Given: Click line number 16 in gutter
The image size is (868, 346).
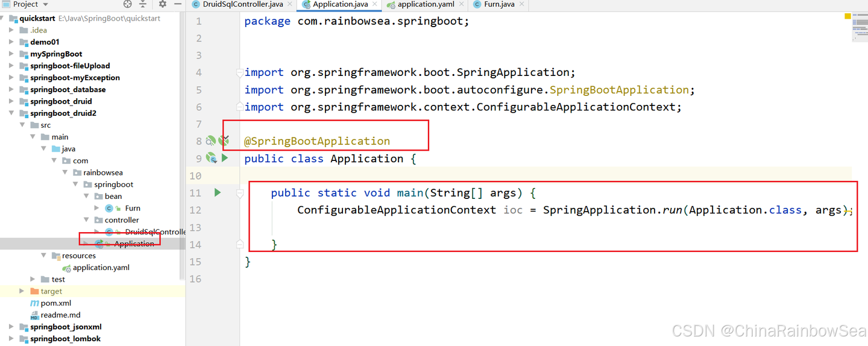Looking at the screenshot, I should (x=195, y=278).
